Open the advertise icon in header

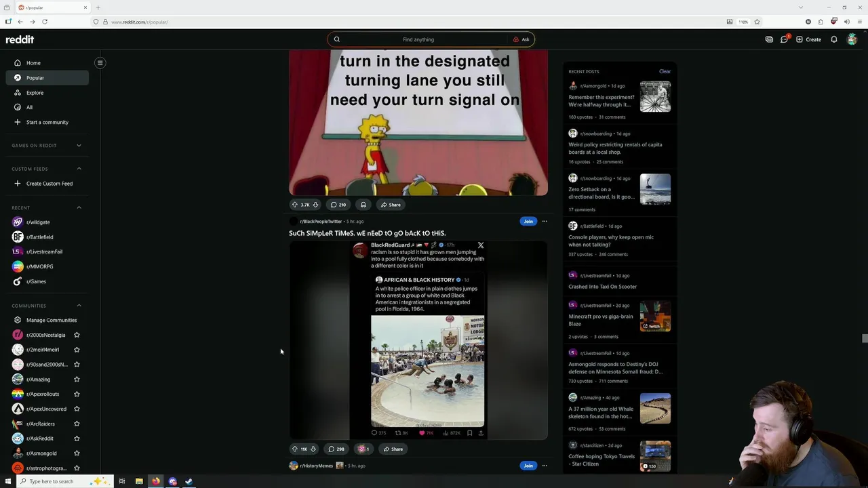point(769,39)
